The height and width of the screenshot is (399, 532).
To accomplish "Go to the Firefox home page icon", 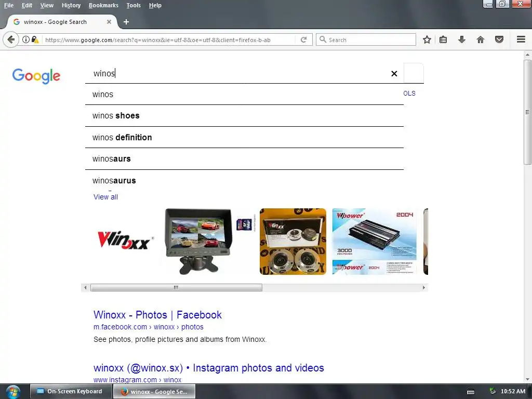I will click(x=481, y=39).
